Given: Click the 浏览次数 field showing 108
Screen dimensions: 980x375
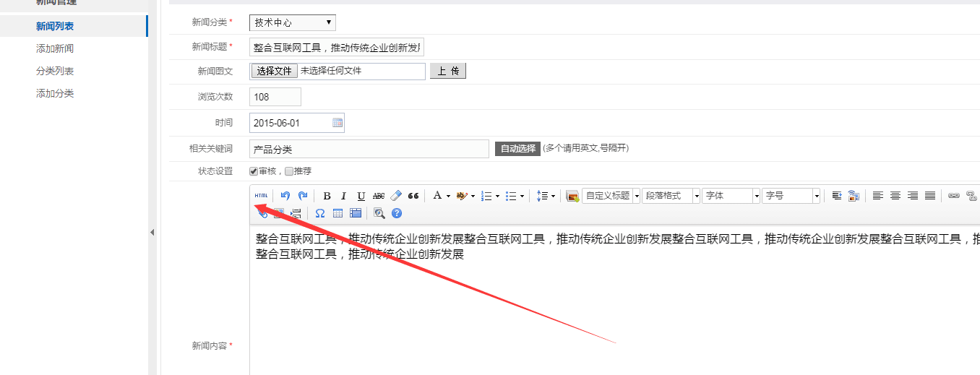Looking at the screenshot, I should pyautogui.click(x=275, y=97).
